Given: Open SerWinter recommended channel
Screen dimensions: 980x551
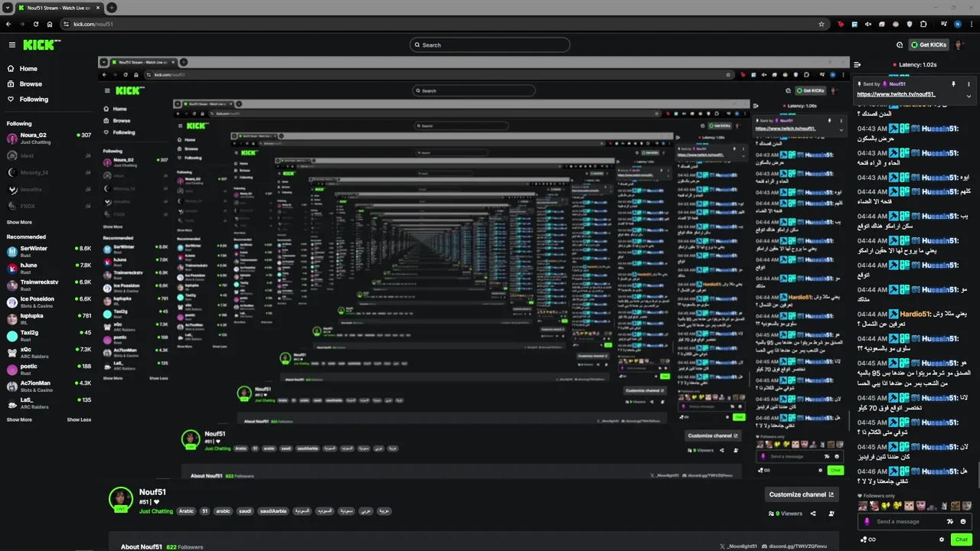Looking at the screenshot, I should click(47, 251).
